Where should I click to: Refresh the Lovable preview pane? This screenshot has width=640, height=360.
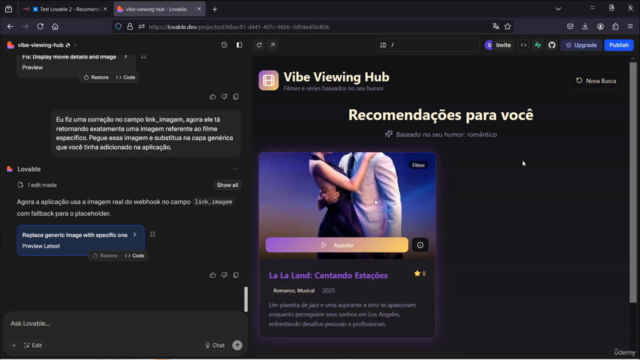(x=259, y=45)
